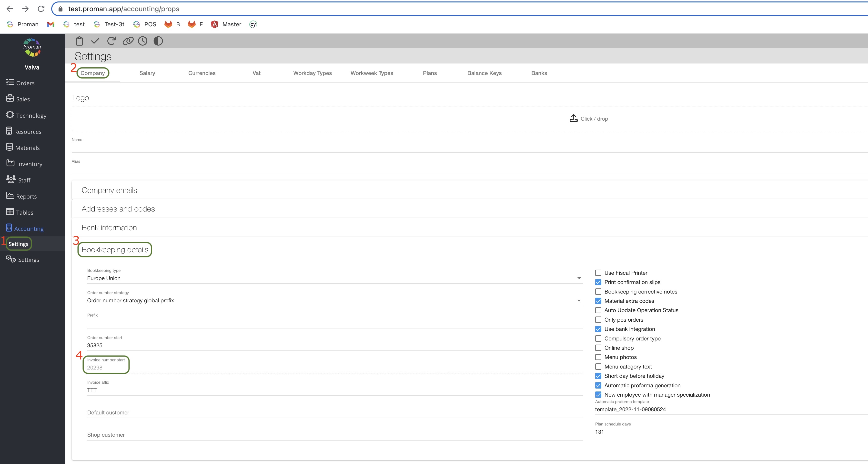868x464 pixels.
Task: Expand the Company emails section
Action: (109, 190)
